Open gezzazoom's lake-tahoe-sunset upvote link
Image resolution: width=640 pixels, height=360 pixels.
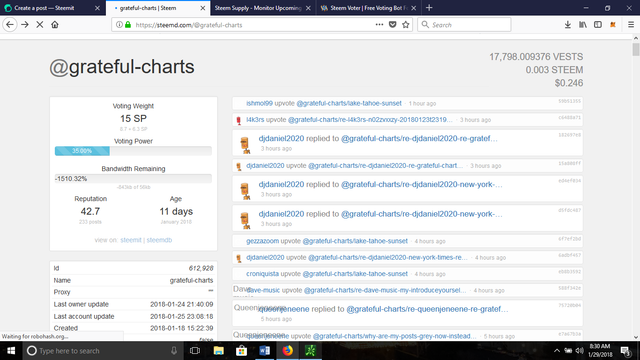pos(355,241)
